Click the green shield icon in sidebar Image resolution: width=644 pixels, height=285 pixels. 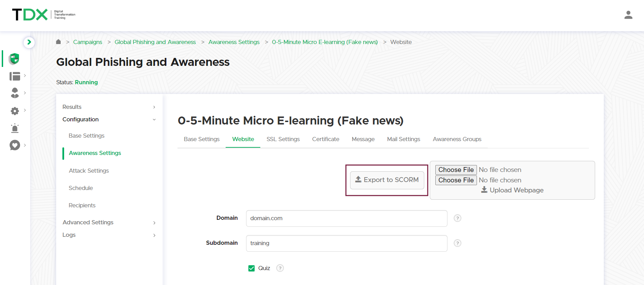coord(14,59)
